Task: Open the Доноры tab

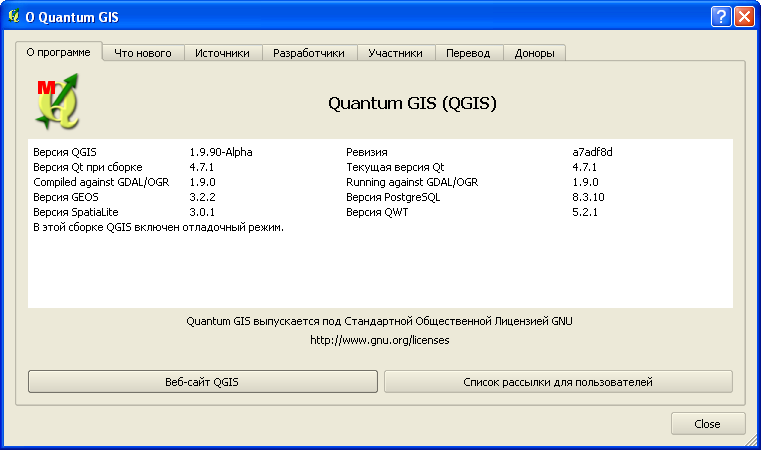Action: pos(534,53)
